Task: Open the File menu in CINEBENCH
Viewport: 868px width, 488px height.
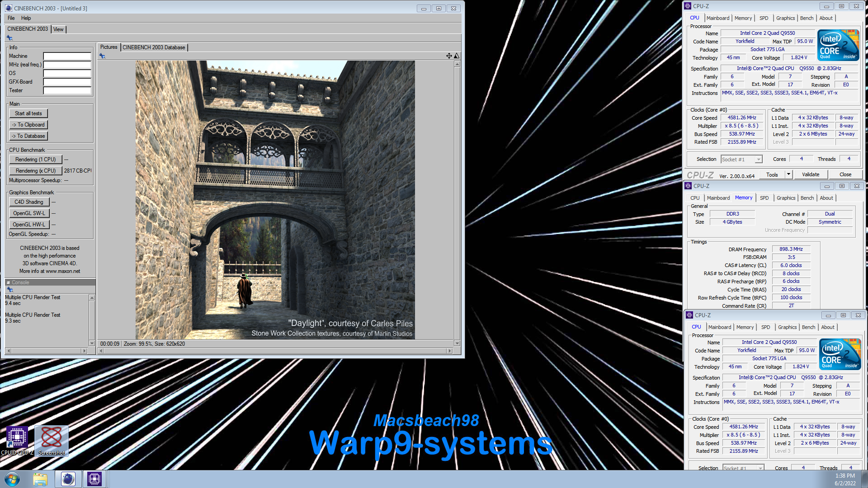Action: [x=11, y=18]
